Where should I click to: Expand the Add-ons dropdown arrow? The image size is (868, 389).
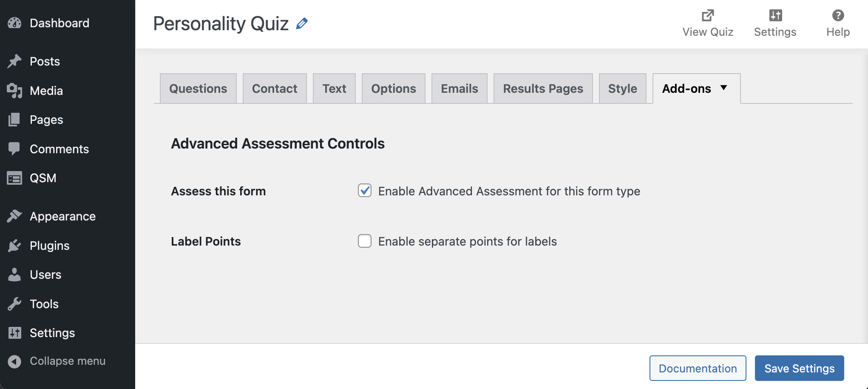tap(724, 89)
